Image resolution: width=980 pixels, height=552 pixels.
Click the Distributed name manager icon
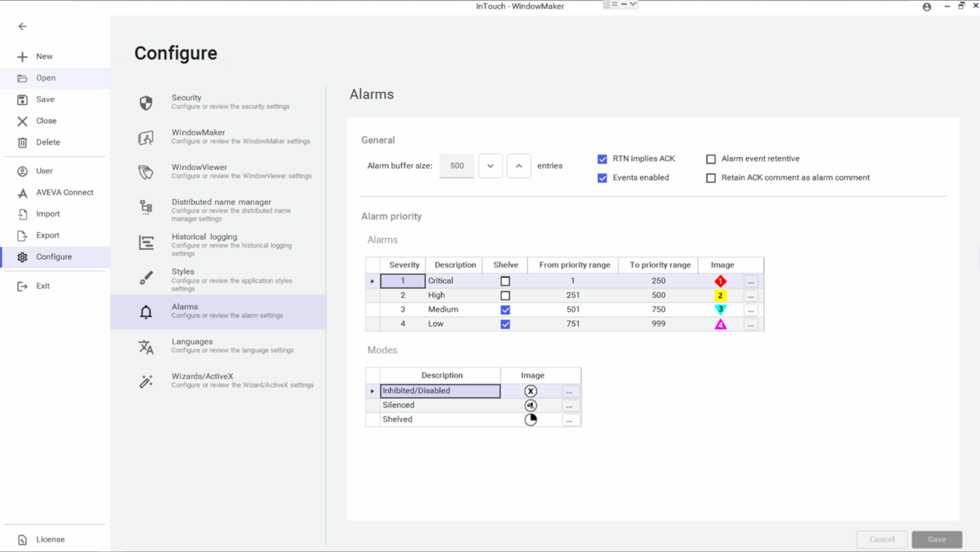point(146,207)
